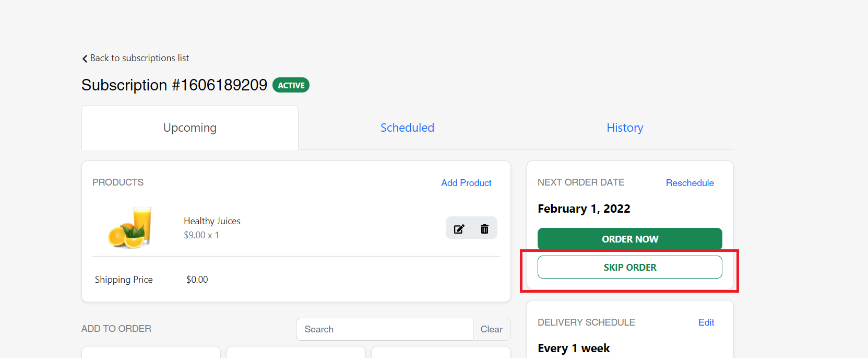868x358 pixels.
Task: Open the History tab
Action: [x=625, y=128]
